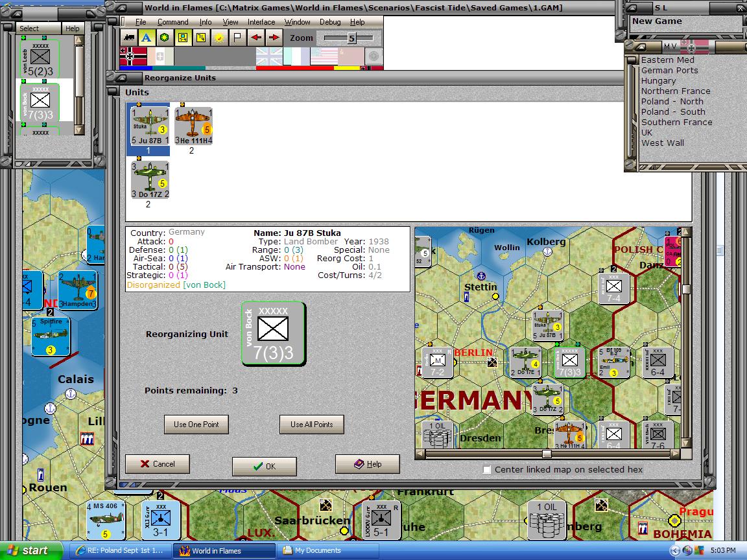
Task: Select the British Union Jack flag
Action: (x=269, y=56)
